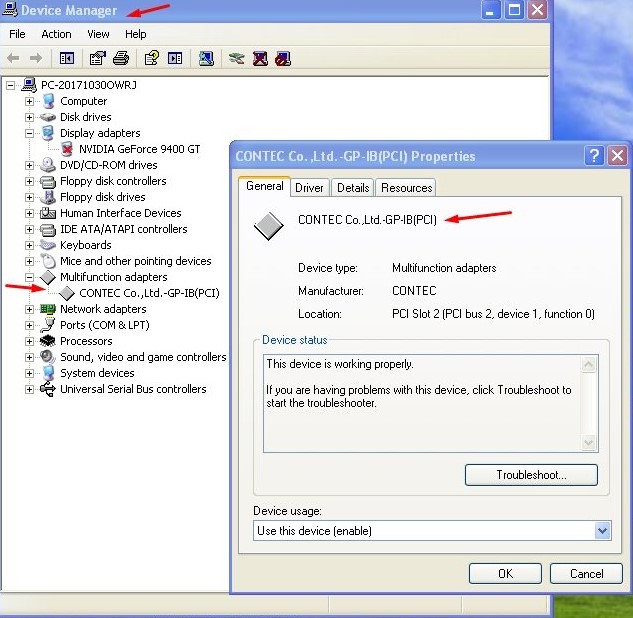Click device status scrollbar up arrow
This screenshot has height=618, width=633.
tap(589, 365)
